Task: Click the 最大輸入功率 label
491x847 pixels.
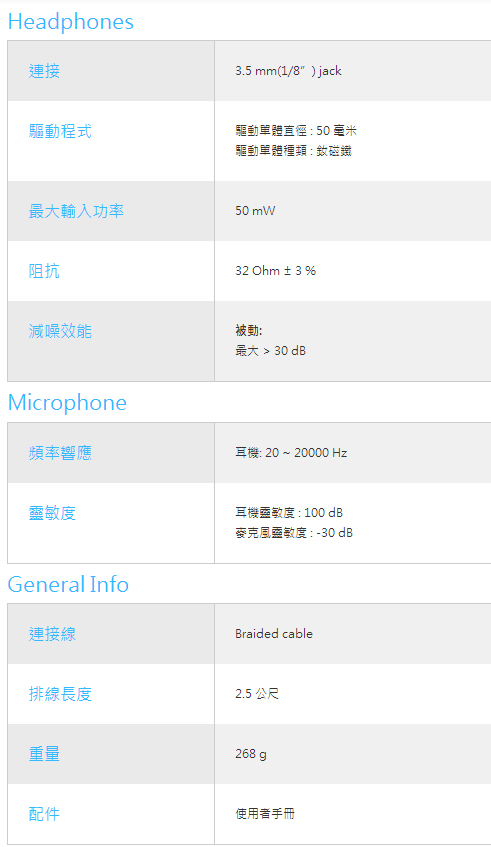Action: (76, 211)
